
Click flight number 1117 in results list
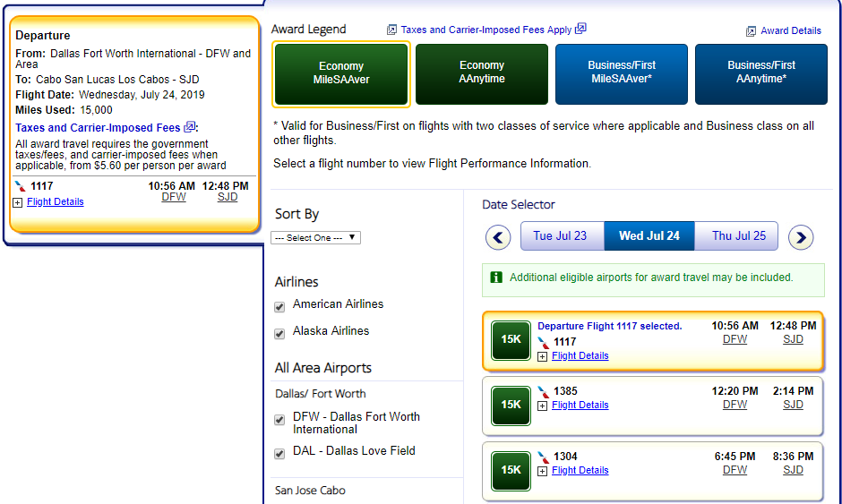tap(565, 342)
